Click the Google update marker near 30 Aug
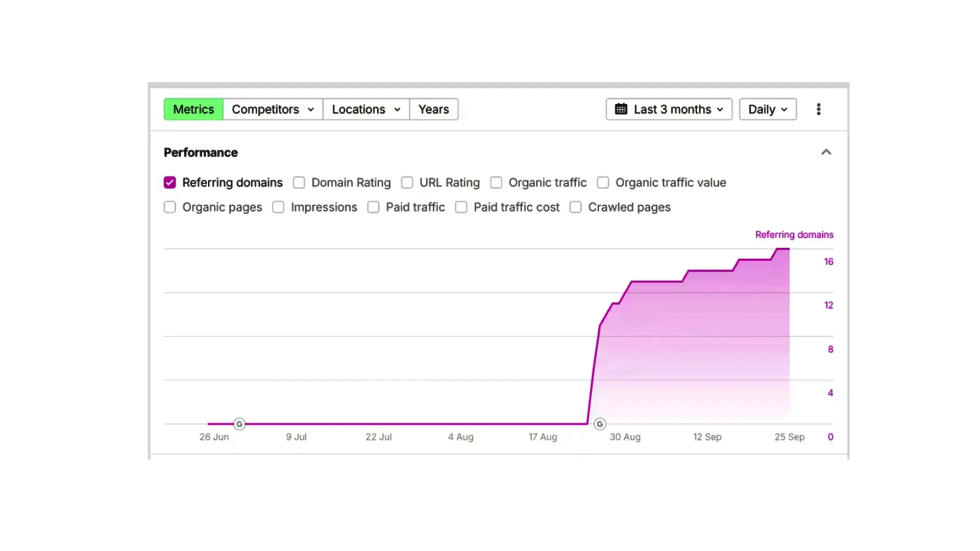Screen dimensions: 980x551 (600, 424)
